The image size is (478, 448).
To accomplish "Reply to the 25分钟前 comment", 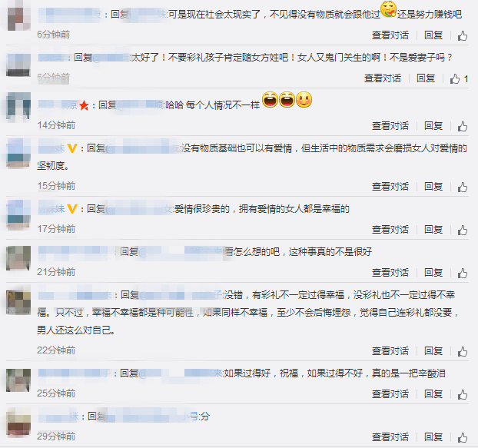I will click(433, 394).
